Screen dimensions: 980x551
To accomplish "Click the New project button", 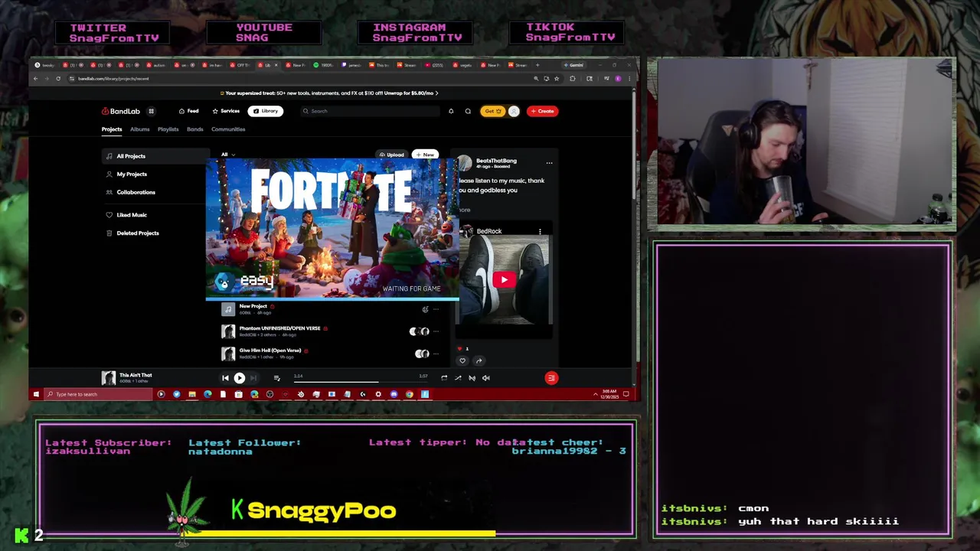I will point(425,155).
